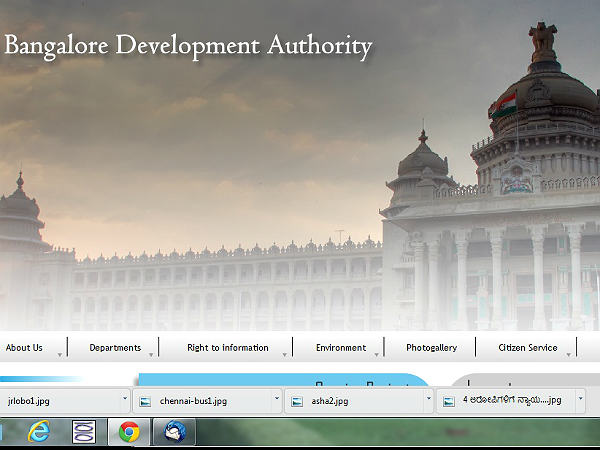Expand options arrow for jrlobo1.jpg download
The image size is (600, 450).
[x=125, y=400]
